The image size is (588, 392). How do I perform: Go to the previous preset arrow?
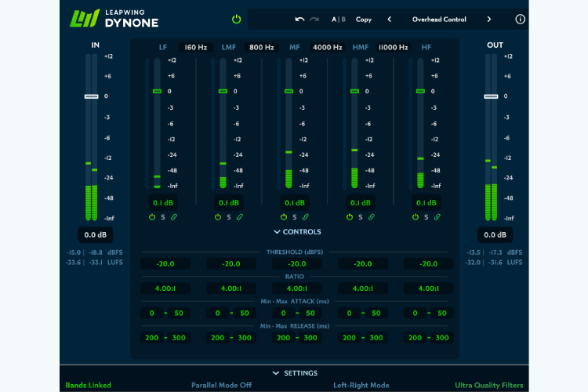(x=389, y=19)
